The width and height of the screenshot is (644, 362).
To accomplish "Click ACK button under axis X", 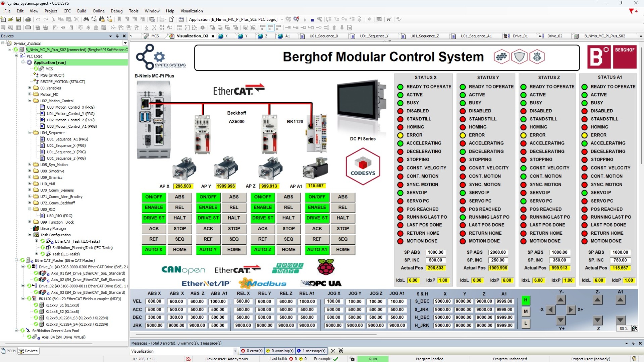I will coord(154,229).
